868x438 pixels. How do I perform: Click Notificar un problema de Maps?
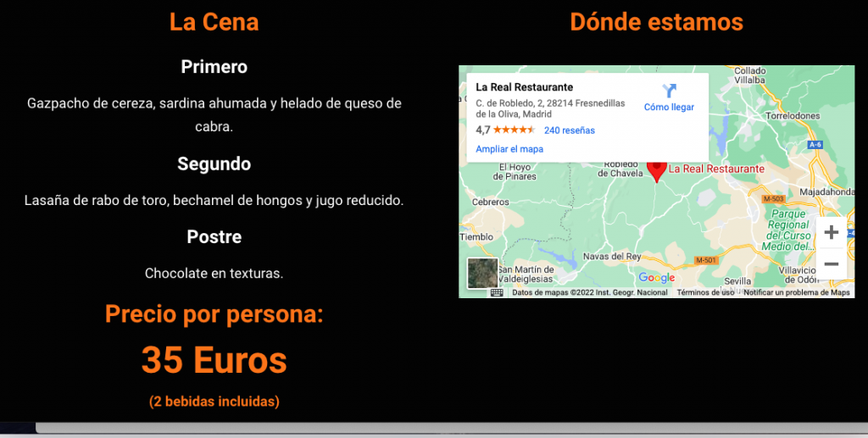796,292
